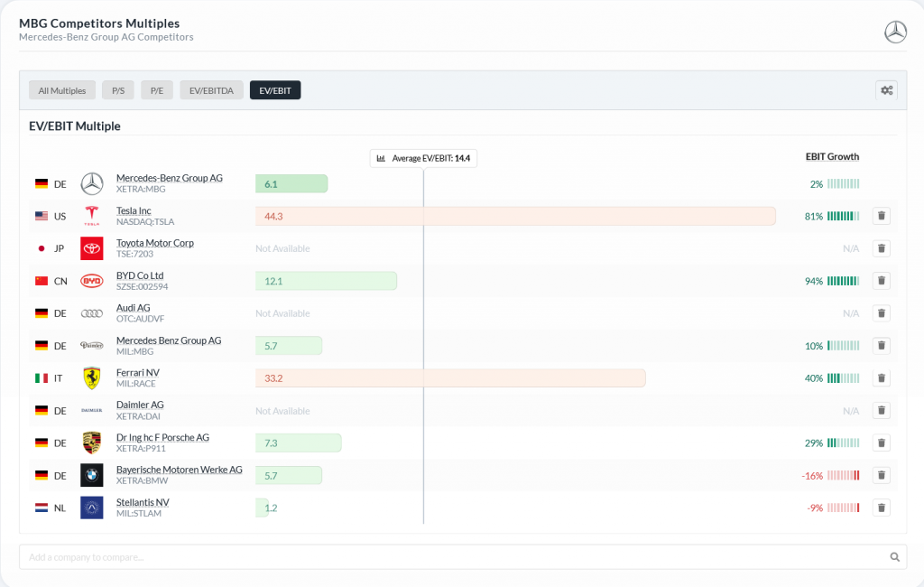The width and height of the screenshot is (924, 587).
Task: Click Ferrari's 33.2 EV/EBIT bar
Action: click(451, 378)
